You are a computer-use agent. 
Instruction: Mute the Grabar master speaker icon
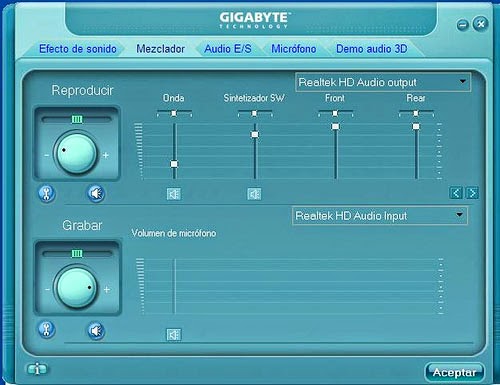point(96,331)
